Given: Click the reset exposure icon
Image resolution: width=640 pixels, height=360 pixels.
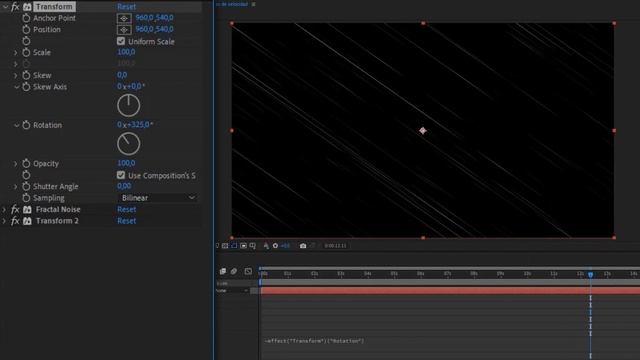Looking at the screenshot, I should [276, 246].
